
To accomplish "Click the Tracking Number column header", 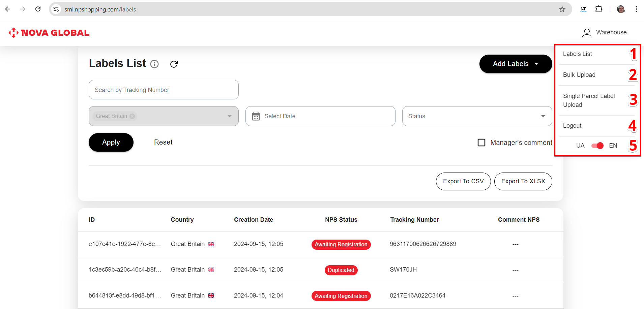I will pyautogui.click(x=414, y=220).
